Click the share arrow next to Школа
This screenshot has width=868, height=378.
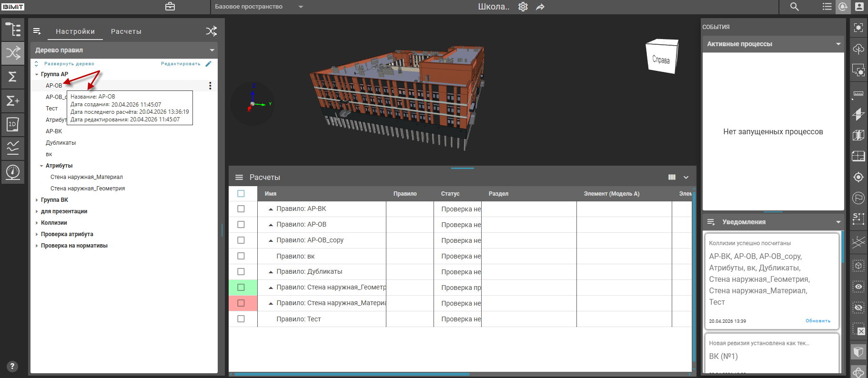tap(540, 7)
